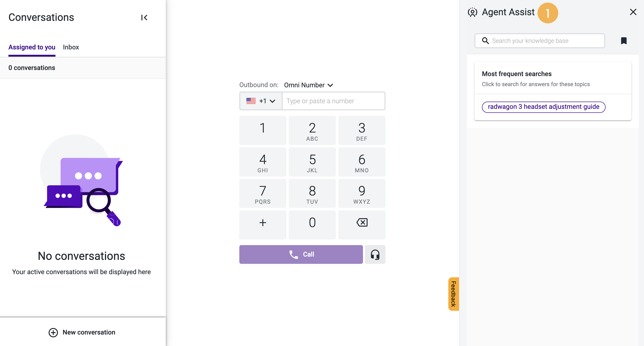Image resolution: width=644 pixels, height=346 pixels.
Task: Click the phone number input field
Action: tap(333, 101)
